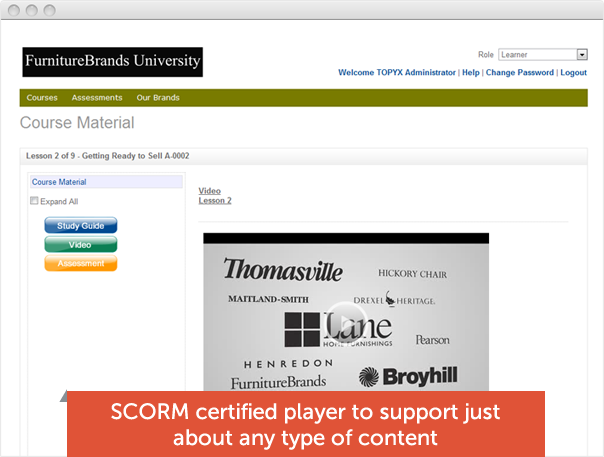Screen dimensions: 604x457
Task: Play the video with center play icon
Action: tap(345, 321)
